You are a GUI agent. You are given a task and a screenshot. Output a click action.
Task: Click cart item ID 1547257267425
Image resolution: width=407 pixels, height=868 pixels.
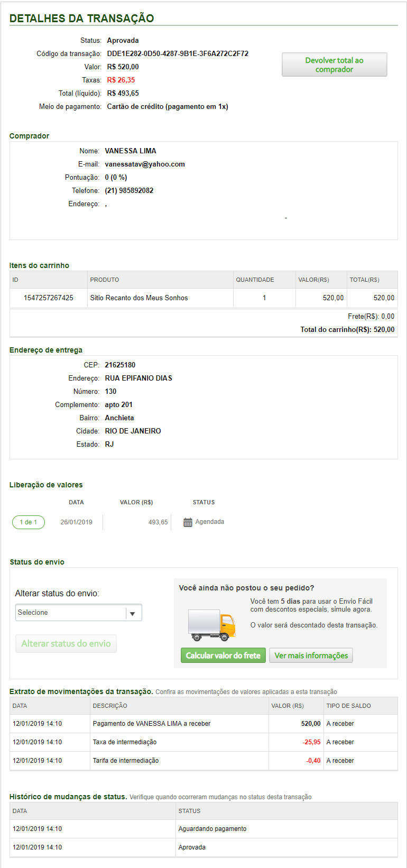click(x=49, y=298)
